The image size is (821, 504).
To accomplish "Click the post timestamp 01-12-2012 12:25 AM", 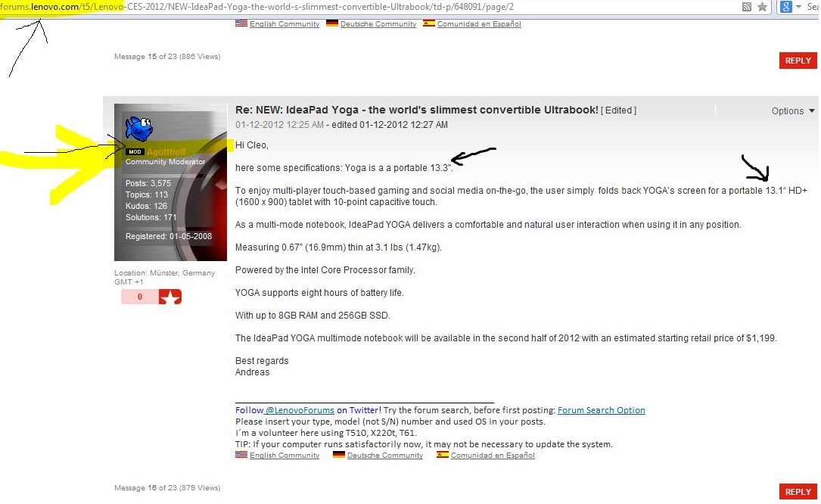I will click(279, 125).
